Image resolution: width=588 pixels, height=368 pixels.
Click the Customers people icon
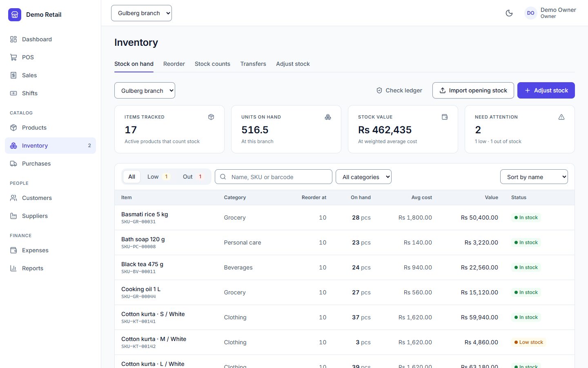(13, 198)
